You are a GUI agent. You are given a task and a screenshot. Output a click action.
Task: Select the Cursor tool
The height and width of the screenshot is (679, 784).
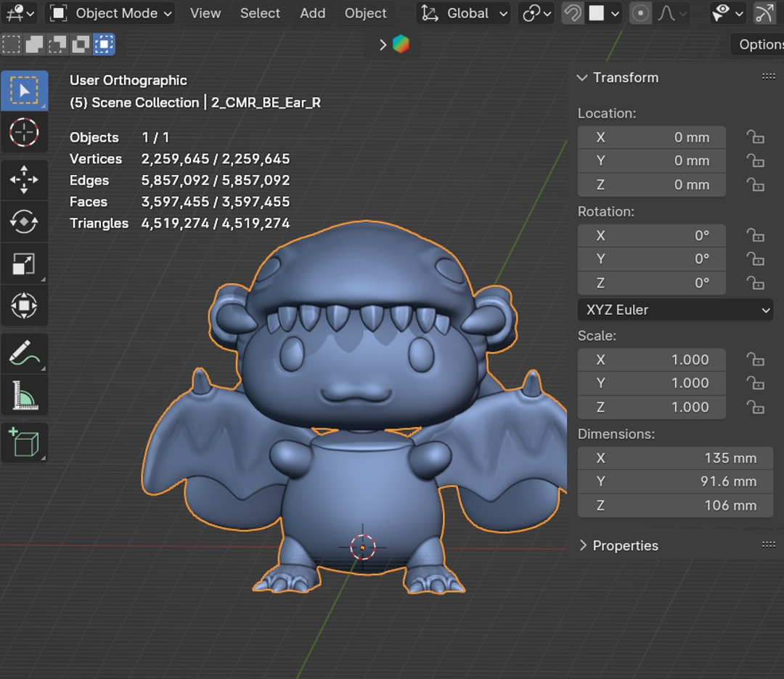pos(24,133)
